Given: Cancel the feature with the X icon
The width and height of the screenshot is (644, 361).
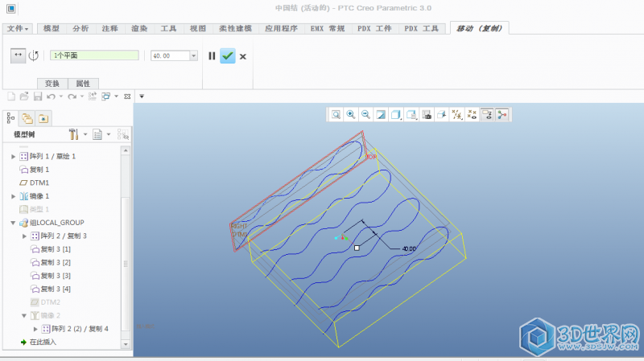Looking at the screenshot, I should coord(243,55).
